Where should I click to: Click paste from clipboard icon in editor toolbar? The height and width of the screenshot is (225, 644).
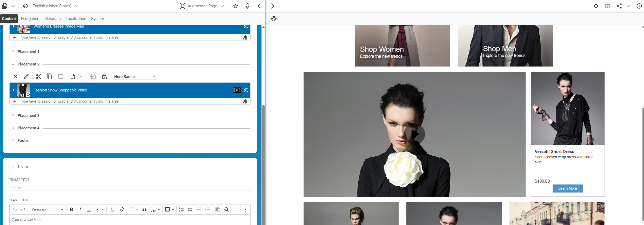coord(218,209)
